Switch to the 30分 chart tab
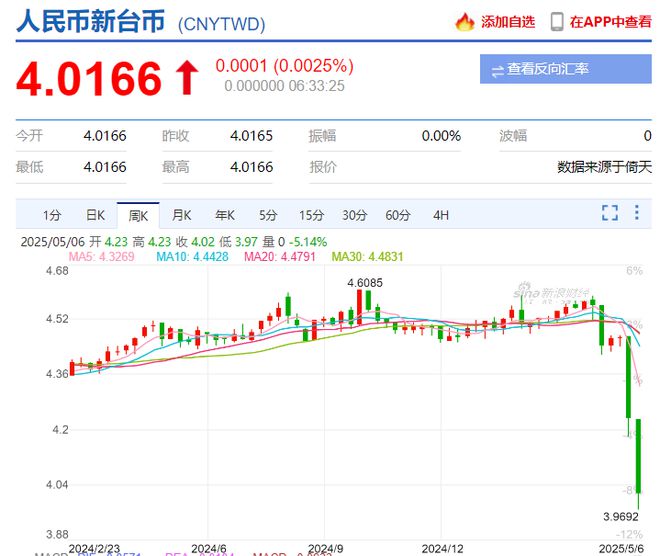 (x=355, y=215)
